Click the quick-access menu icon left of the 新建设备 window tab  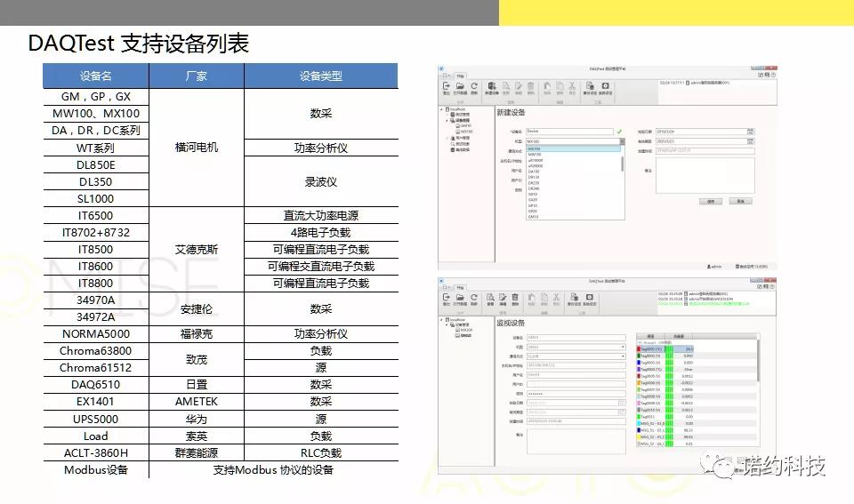click(x=445, y=75)
